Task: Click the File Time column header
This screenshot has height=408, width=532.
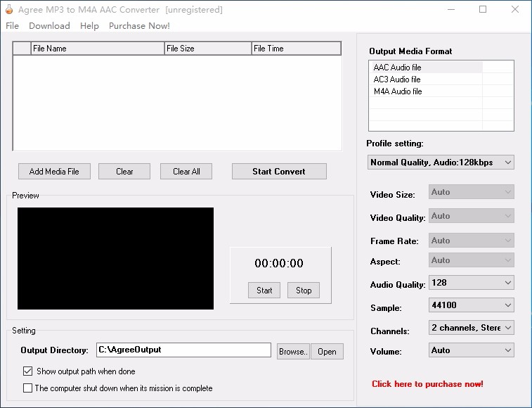Action: click(296, 49)
